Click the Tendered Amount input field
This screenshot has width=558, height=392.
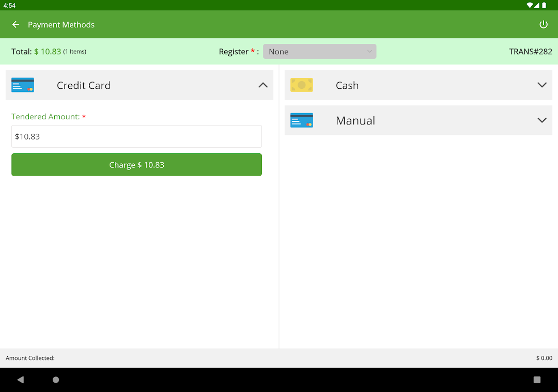[x=136, y=136]
